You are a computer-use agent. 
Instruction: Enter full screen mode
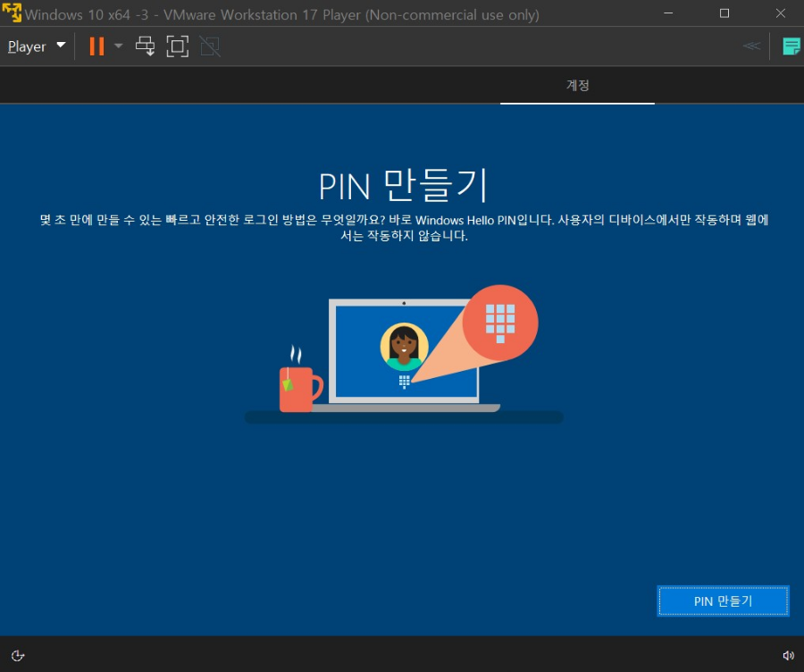178,46
